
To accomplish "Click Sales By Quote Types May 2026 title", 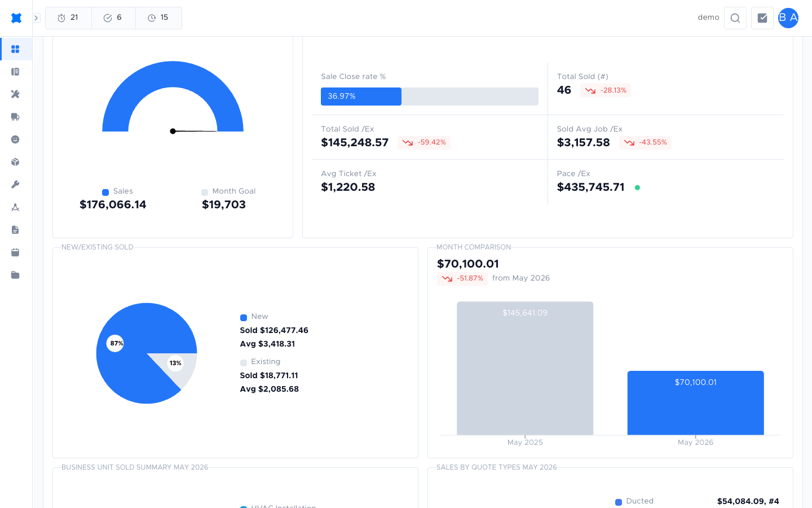I will pos(497,467).
